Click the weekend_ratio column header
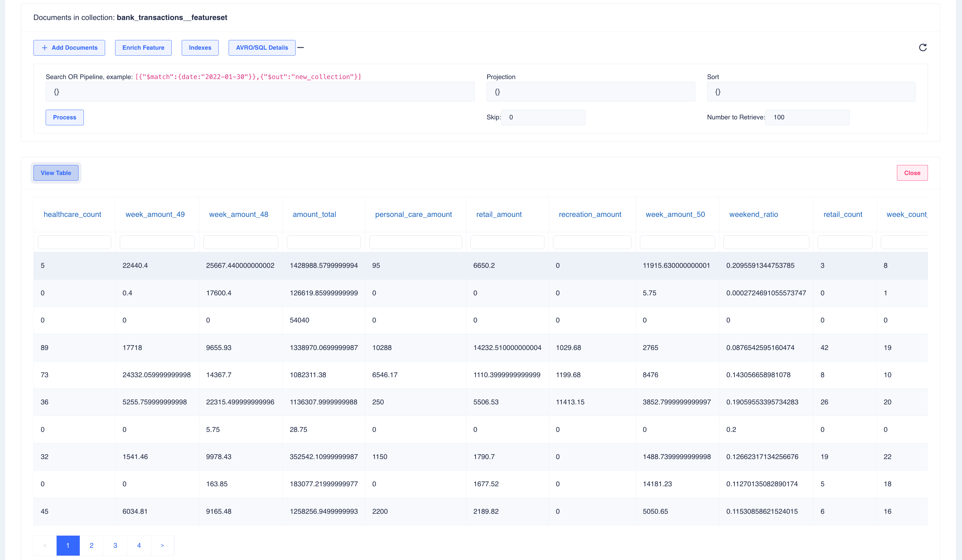This screenshot has width=962, height=560. 753,214
